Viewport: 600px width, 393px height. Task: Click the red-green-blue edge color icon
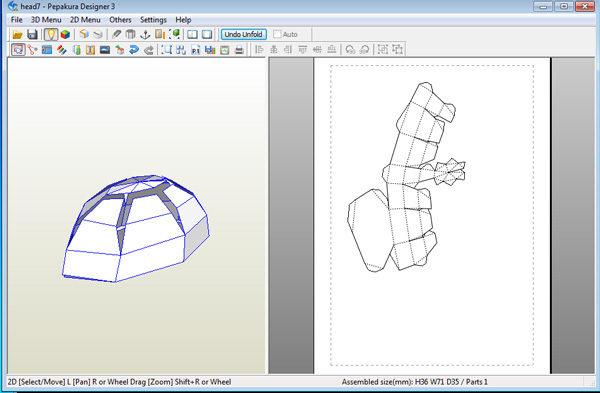62,49
